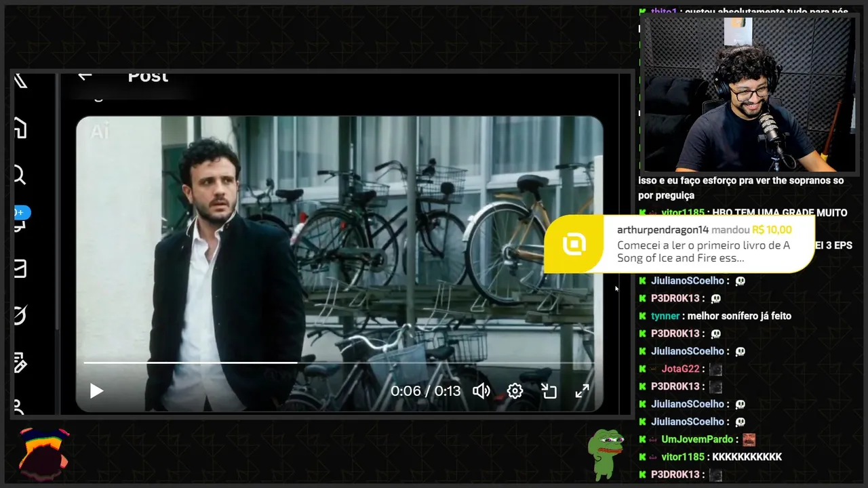Enter fullscreen video mode

583,391
